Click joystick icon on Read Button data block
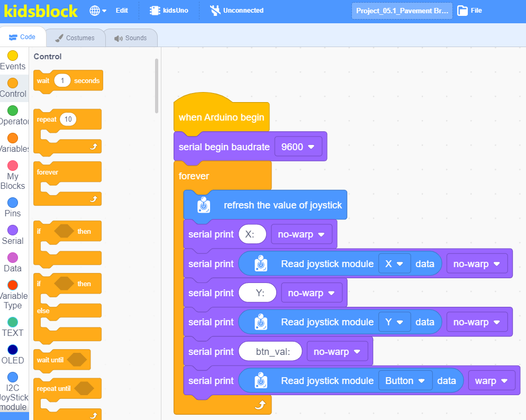This screenshot has height=420, width=526. tap(261, 380)
